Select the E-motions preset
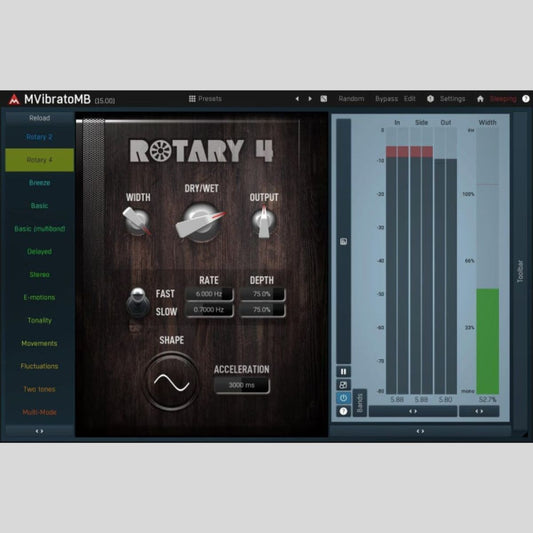The height and width of the screenshot is (533, 533). (39, 297)
